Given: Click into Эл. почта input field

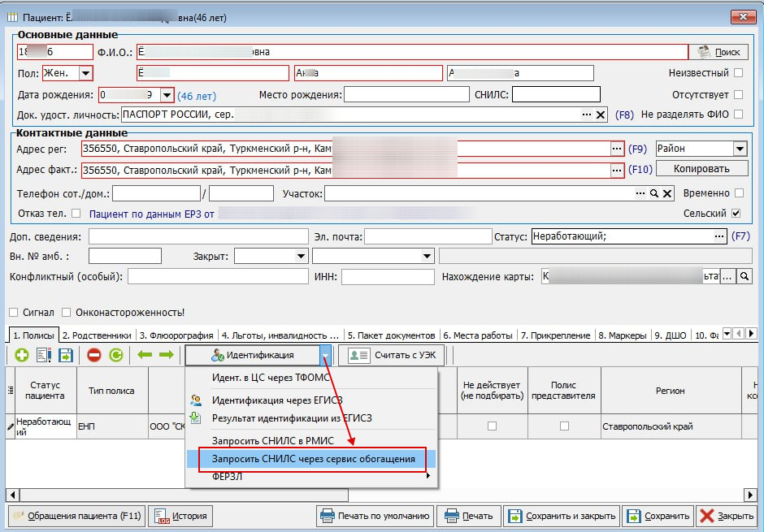Looking at the screenshot, I should point(428,236).
